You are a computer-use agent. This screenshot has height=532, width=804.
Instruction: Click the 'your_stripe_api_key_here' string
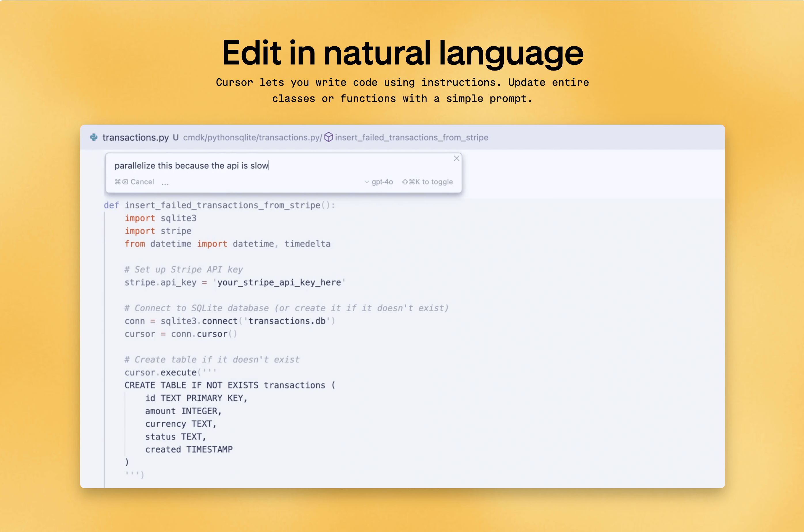[279, 283]
